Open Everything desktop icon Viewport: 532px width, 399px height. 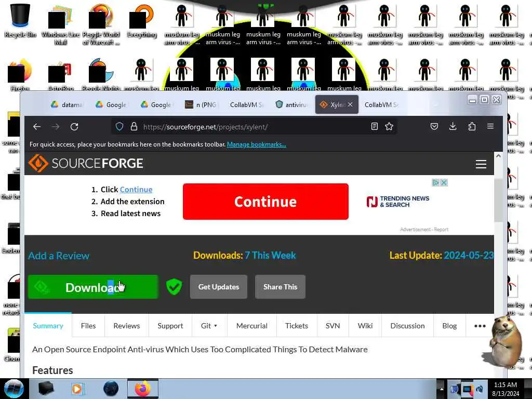pyautogui.click(x=142, y=20)
